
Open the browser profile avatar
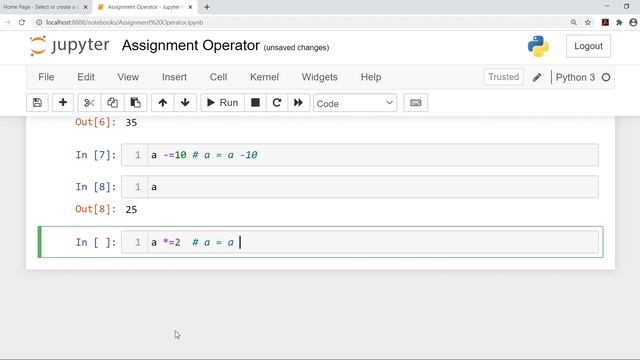633,22
